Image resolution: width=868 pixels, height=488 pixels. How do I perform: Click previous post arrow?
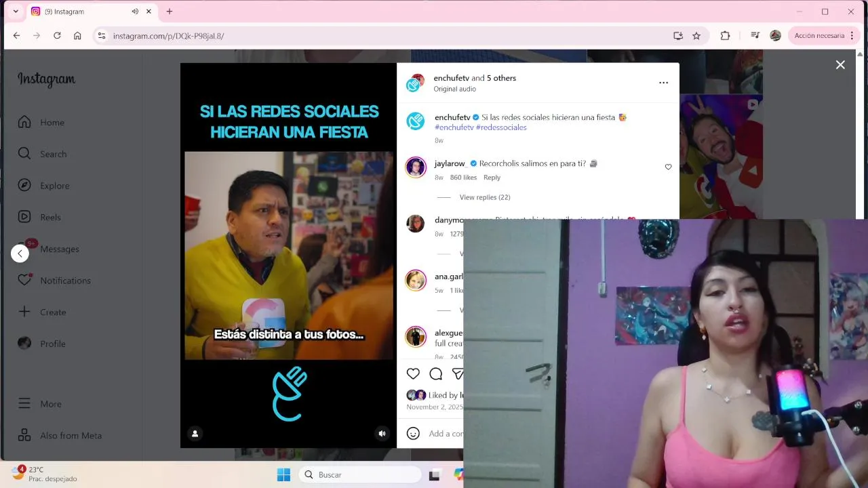[x=20, y=253]
